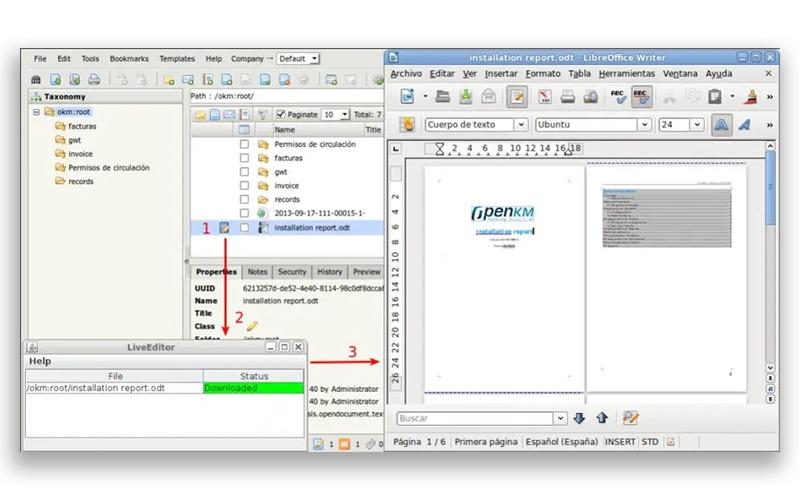
Task: Click the Find and Replace icon beside search arrows
Action: coord(631,418)
